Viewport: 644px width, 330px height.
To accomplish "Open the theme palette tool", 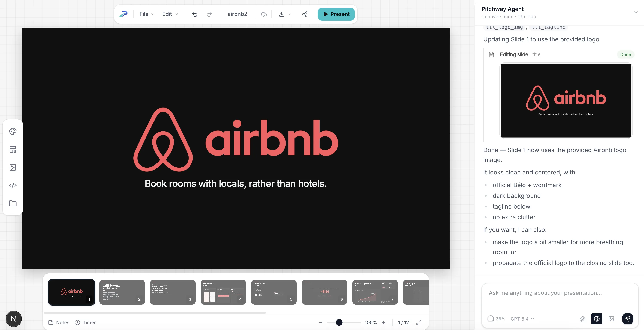I will tap(13, 131).
